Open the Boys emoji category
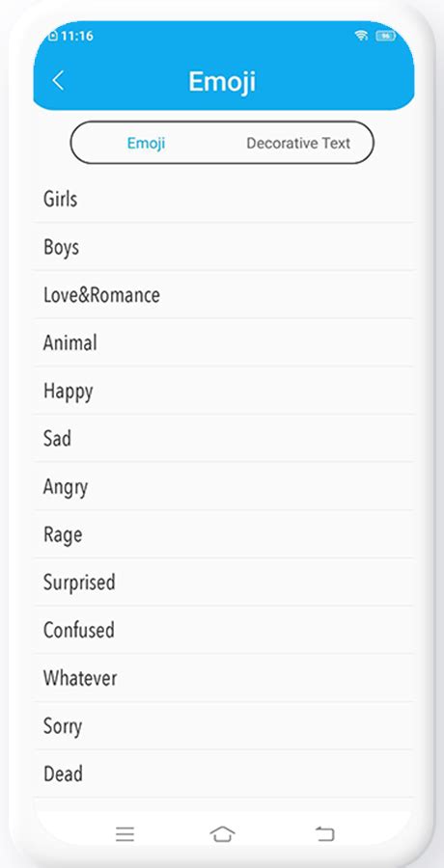The width and height of the screenshot is (444, 868). pyautogui.click(x=224, y=247)
